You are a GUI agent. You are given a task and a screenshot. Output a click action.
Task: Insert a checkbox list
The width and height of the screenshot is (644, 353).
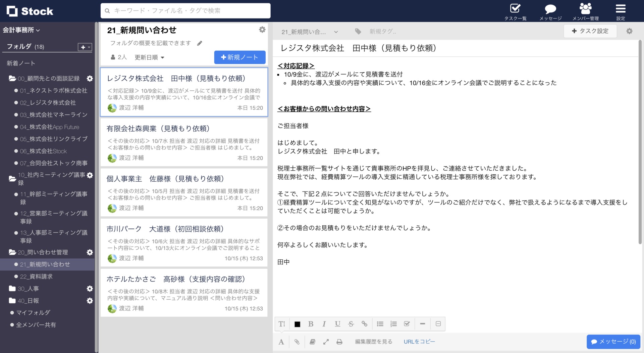coord(407,324)
